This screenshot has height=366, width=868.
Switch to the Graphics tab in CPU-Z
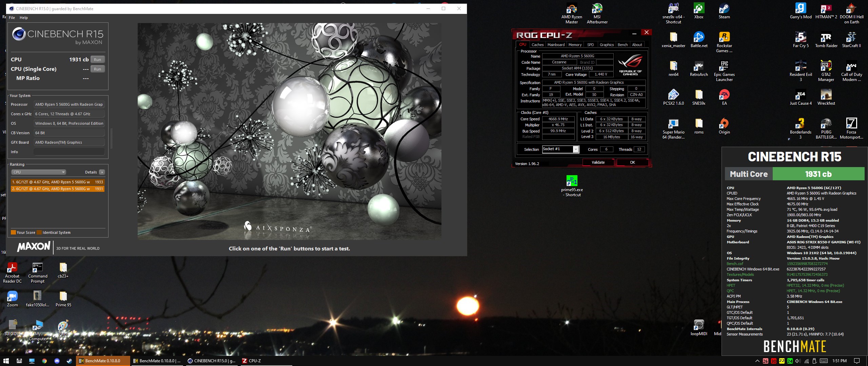pyautogui.click(x=607, y=45)
